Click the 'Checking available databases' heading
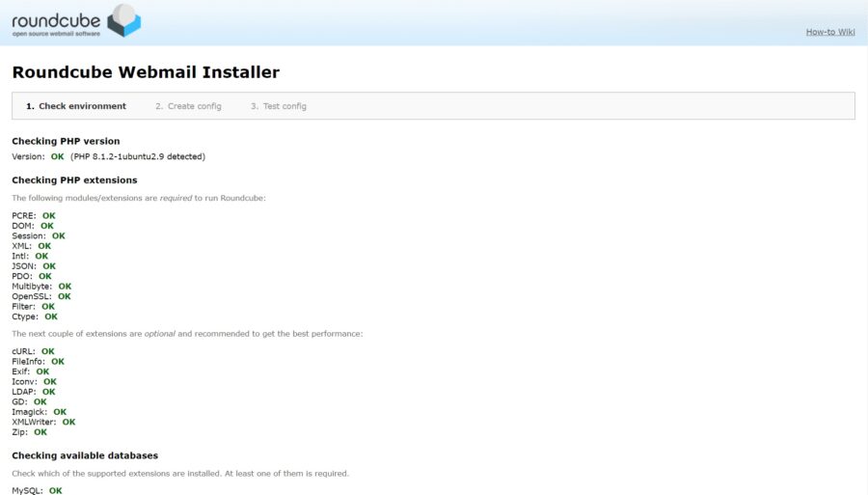This screenshot has height=495, width=868. click(x=85, y=455)
